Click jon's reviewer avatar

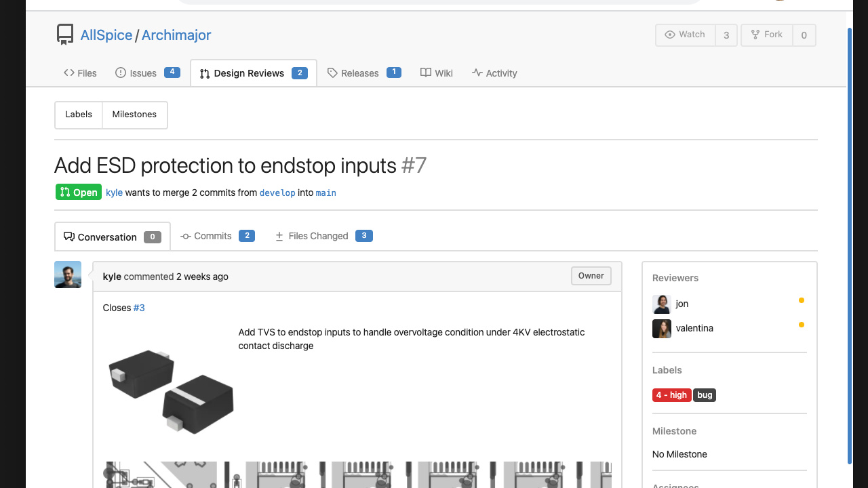pos(661,304)
